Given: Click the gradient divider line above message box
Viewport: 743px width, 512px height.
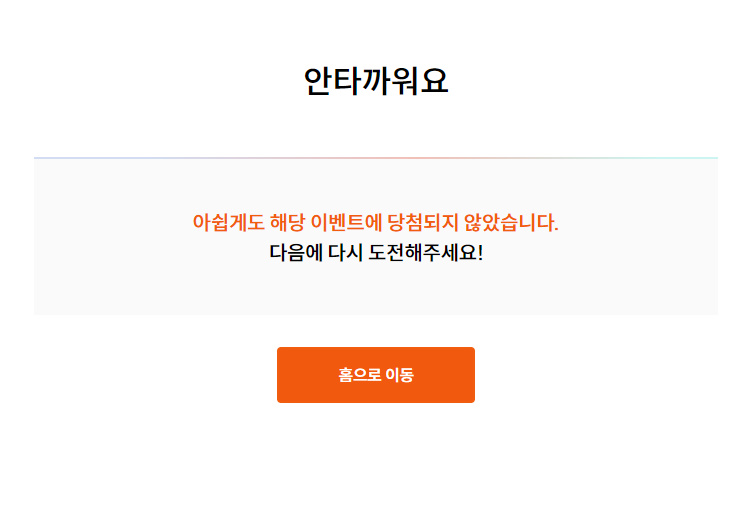Looking at the screenshot, I should click(x=376, y=158).
